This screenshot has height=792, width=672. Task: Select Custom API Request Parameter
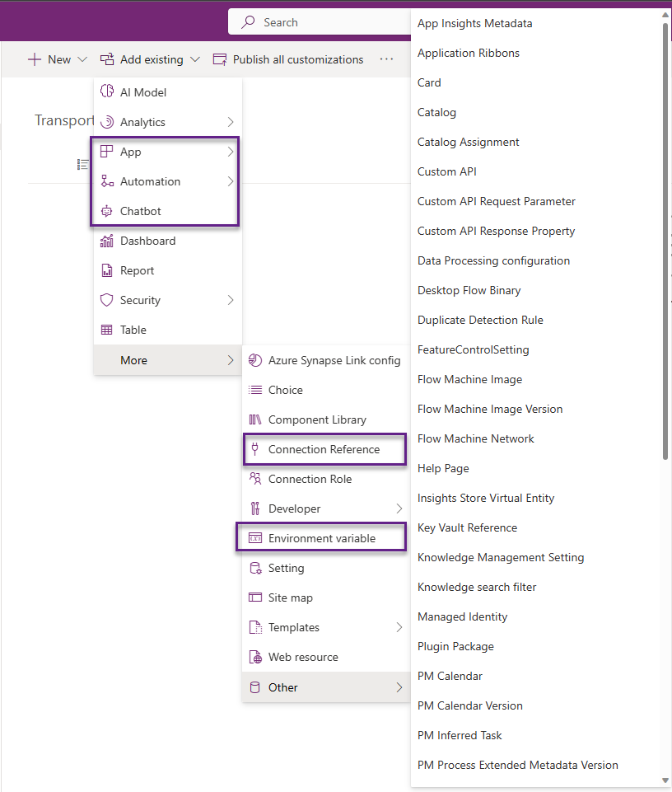coord(536,202)
